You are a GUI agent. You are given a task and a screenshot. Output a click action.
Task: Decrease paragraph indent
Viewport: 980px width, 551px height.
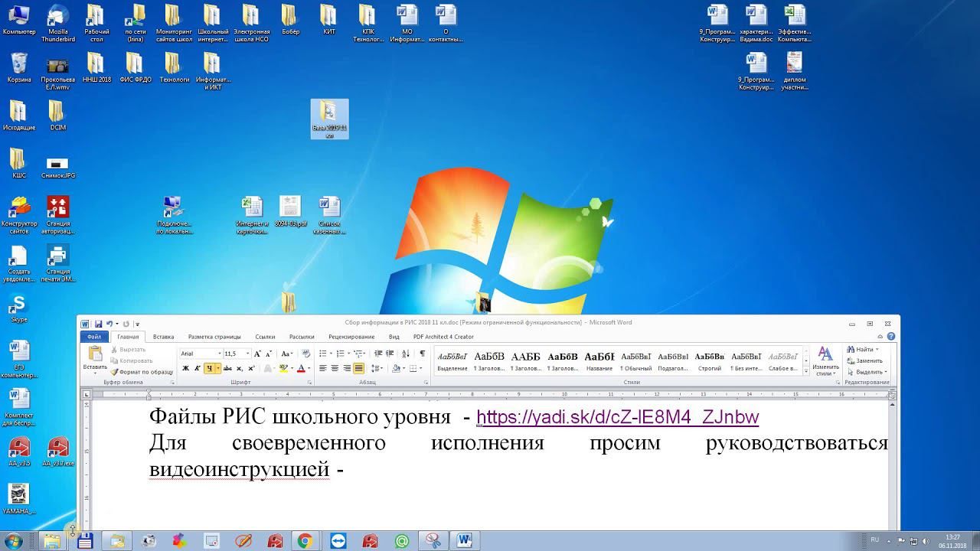[x=379, y=354]
